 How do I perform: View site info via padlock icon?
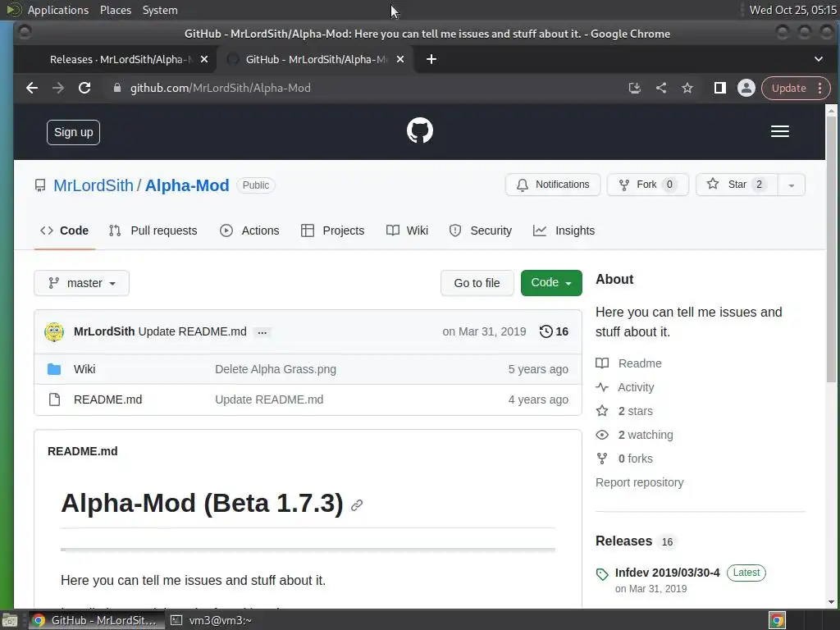[x=116, y=88]
